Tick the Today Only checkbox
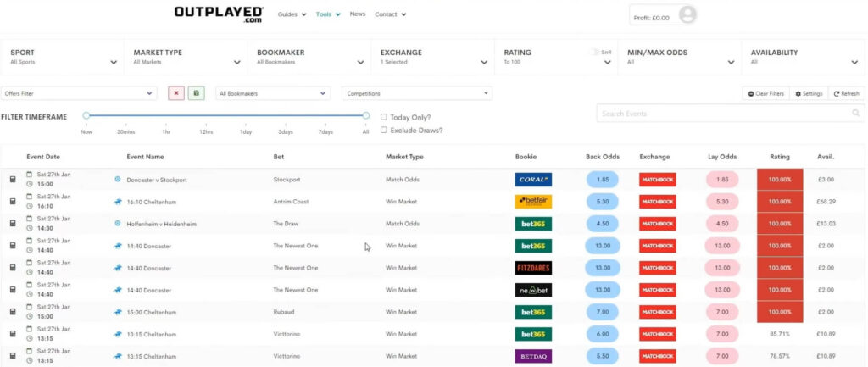The image size is (868, 367). 384,117
